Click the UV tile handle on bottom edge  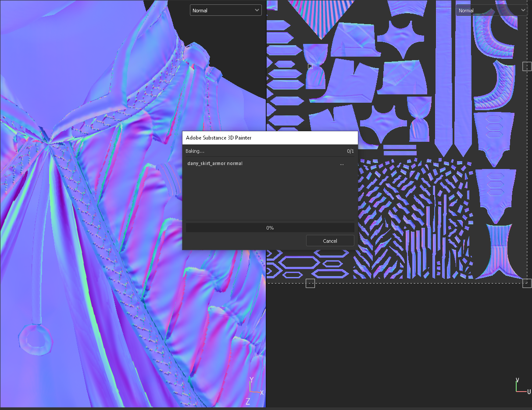(x=310, y=283)
